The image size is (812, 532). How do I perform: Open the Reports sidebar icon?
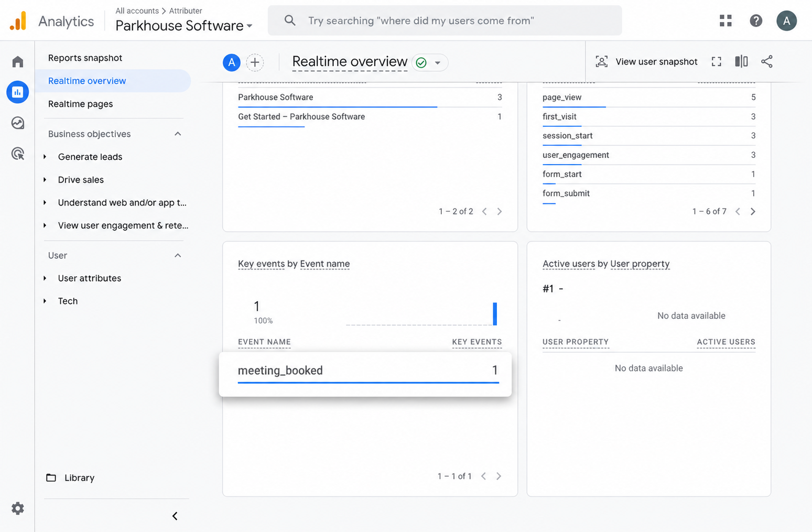18,92
